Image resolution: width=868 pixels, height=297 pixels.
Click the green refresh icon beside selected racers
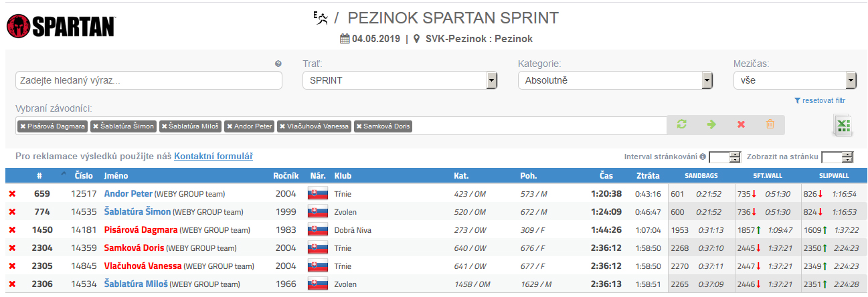tap(682, 124)
